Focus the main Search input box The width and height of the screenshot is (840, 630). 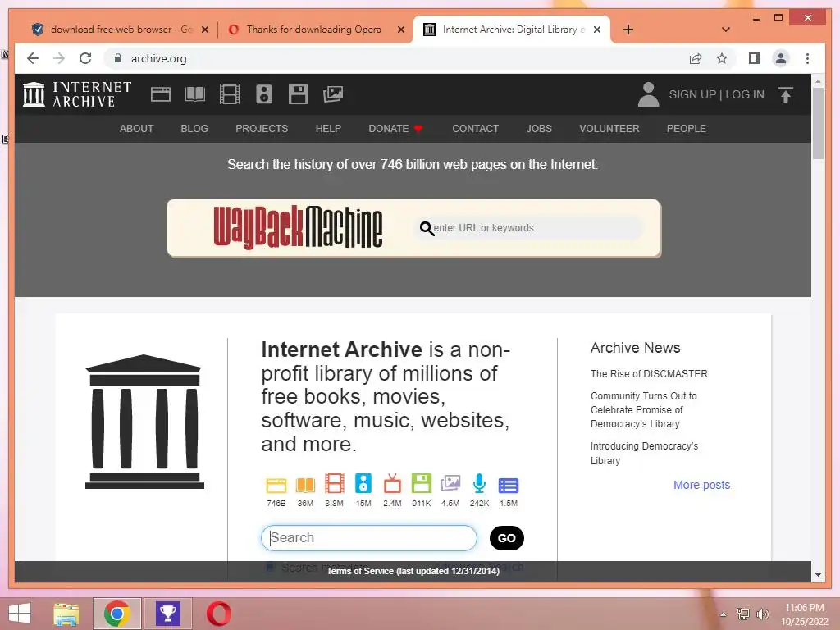369,538
